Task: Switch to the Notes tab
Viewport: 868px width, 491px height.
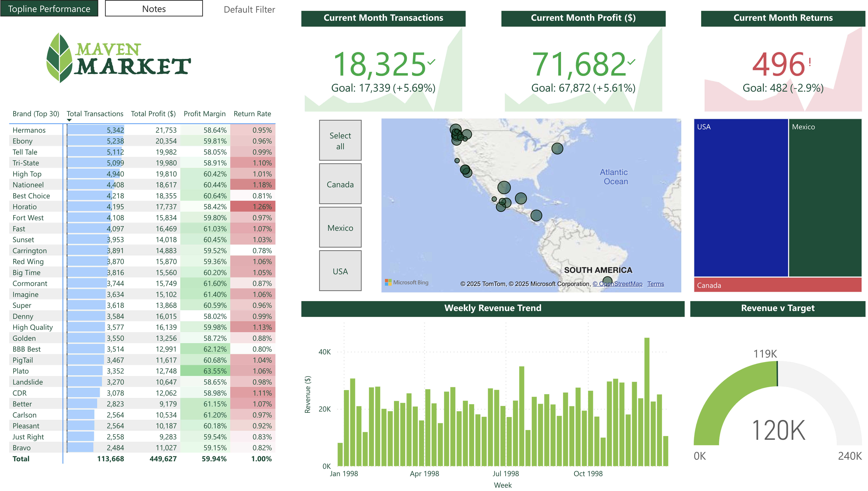Action: click(x=154, y=9)
